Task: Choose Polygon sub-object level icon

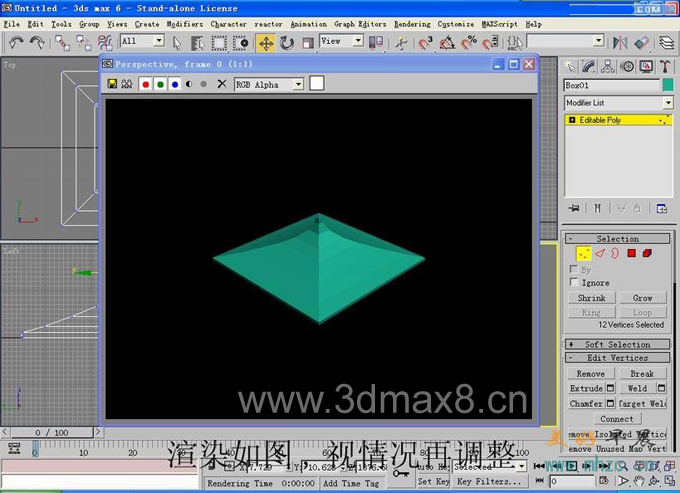Action: click(x=631, y=253)
